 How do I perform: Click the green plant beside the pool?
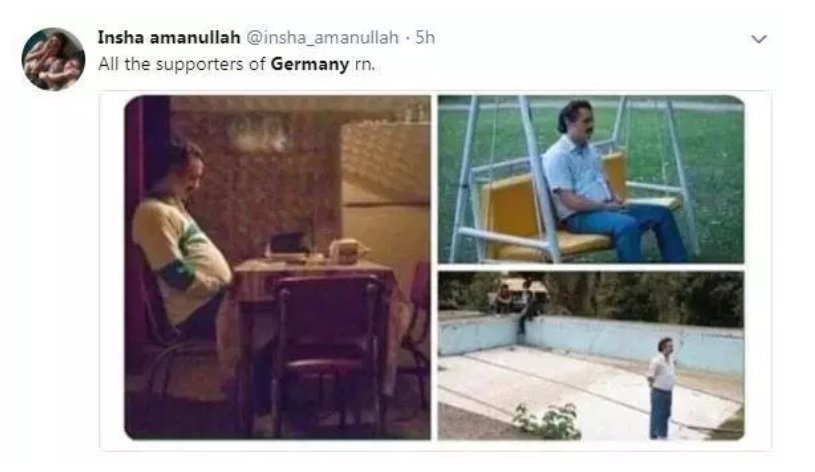point(547,420)
